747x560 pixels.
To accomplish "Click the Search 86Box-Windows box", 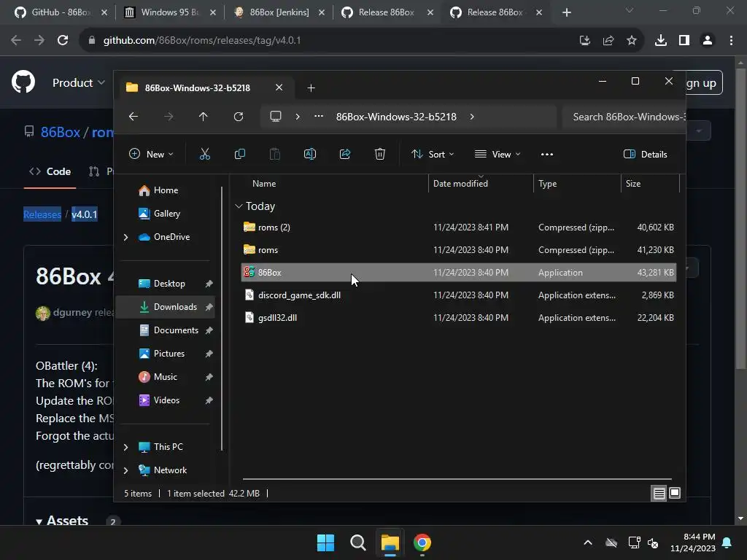I will pos(624,117).
